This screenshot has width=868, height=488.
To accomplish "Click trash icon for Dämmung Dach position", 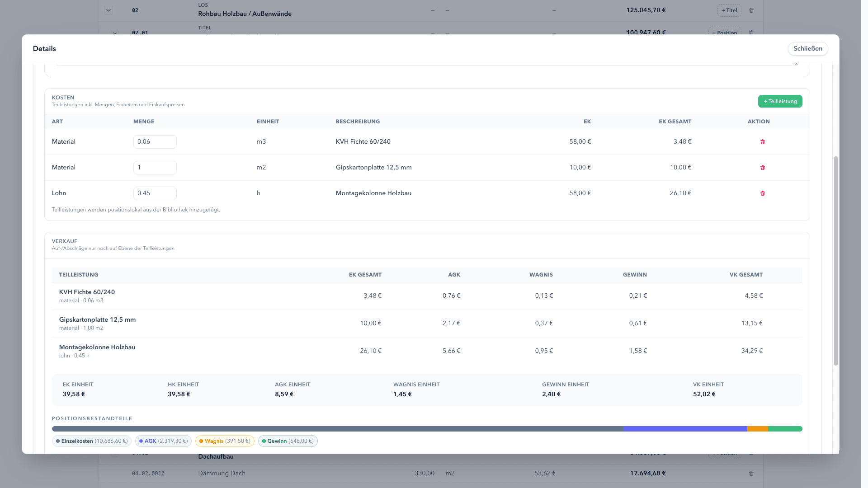I will tap(751, 474).
